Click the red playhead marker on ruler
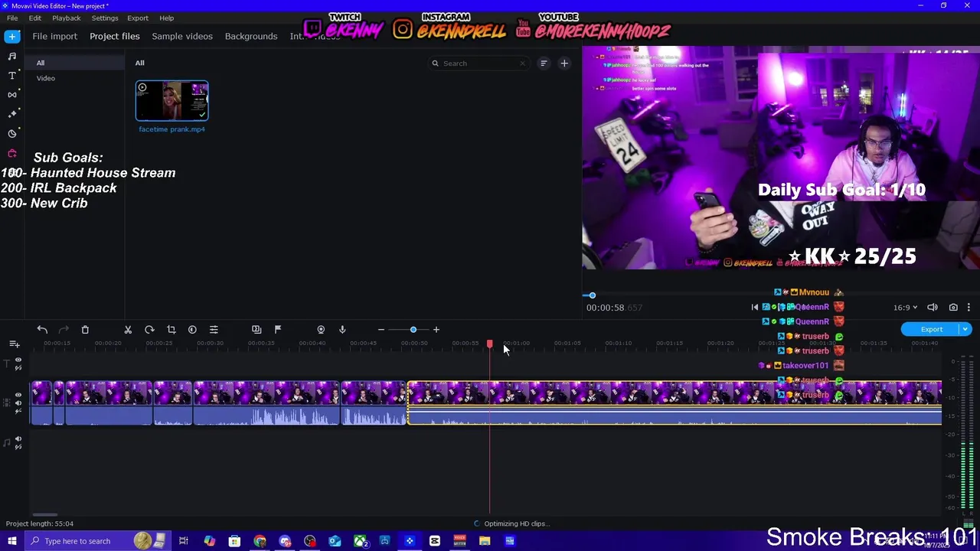This screenshot has width=980, height=551. pos(490,344)
